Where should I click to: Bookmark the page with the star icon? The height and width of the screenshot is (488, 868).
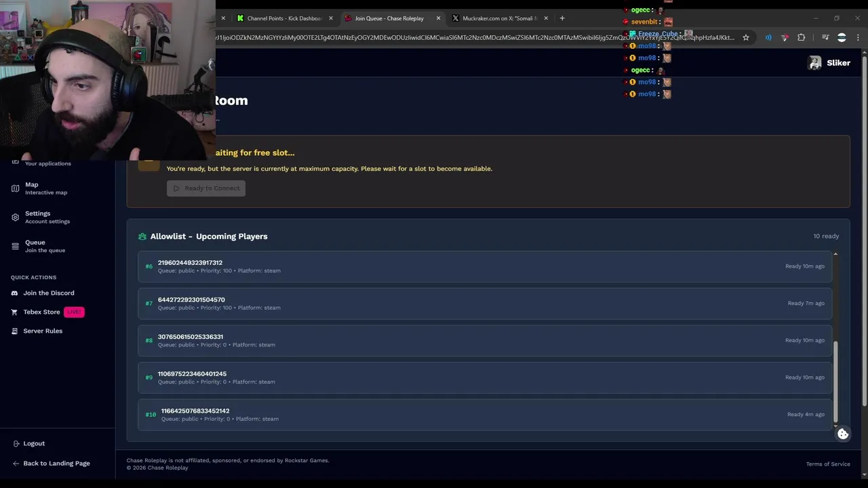click(x=746, y=38)
